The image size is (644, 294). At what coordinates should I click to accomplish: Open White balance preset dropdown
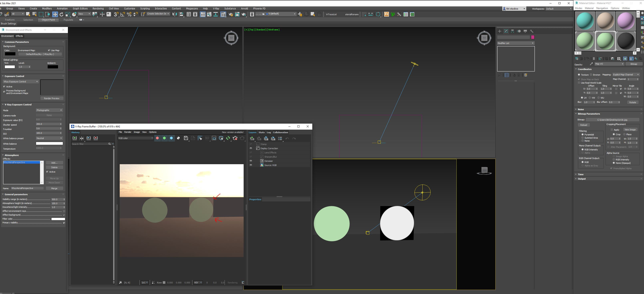[x=49, y=138]
